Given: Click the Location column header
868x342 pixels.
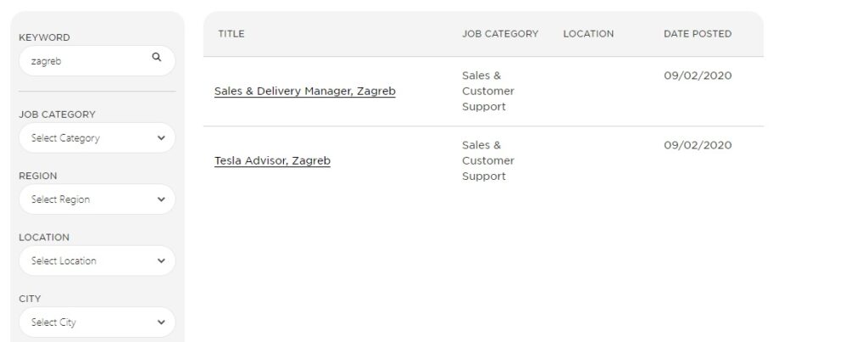Looking at the screenshot, I should pyautogui.click(x=588, y=34).
